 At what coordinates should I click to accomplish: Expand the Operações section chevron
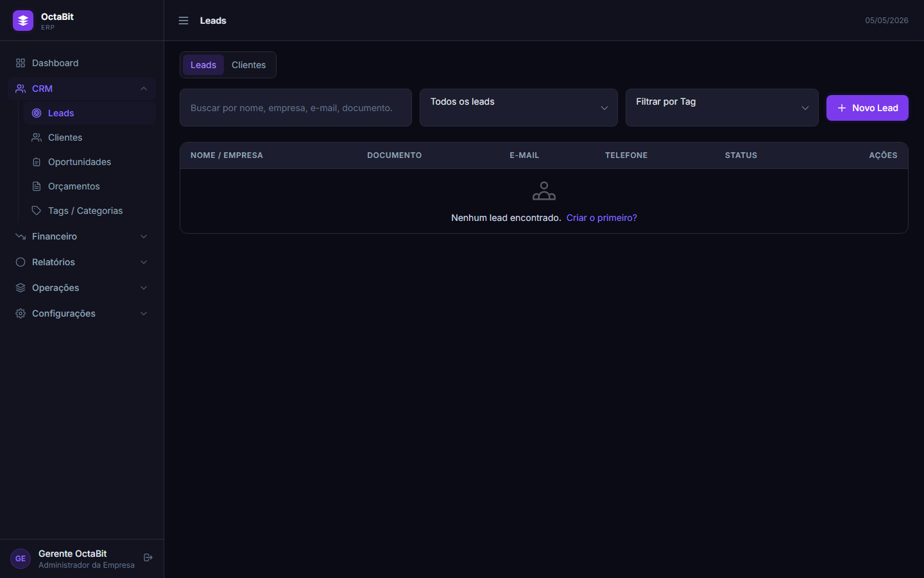tap(144, 288)
